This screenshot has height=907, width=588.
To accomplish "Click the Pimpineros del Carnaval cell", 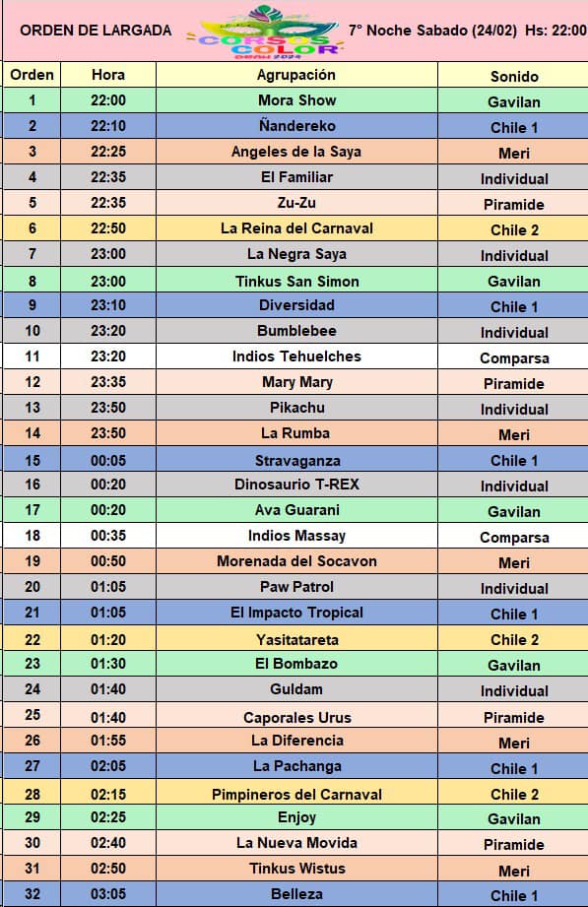I will [296, 794].
